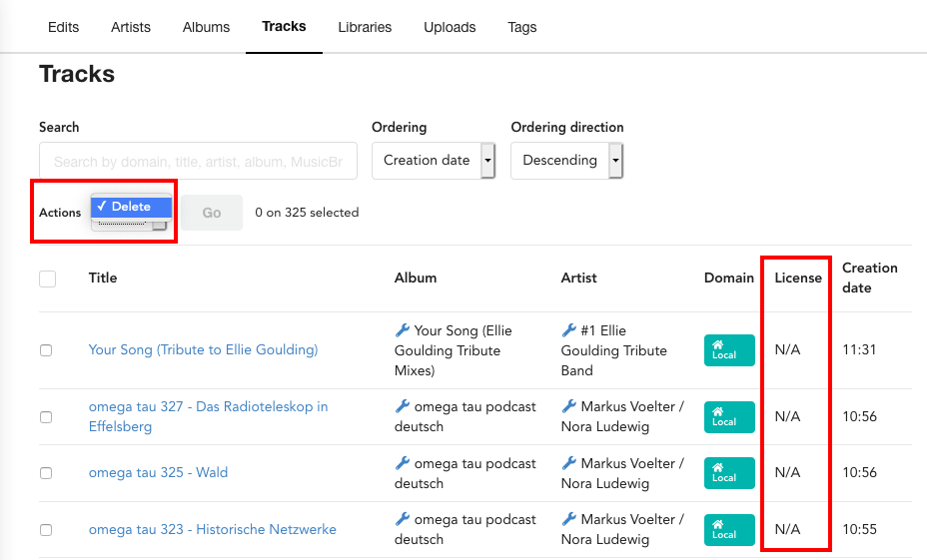Tick the select-all checkbox in table header
927x560 pixels.
(47, 279)
